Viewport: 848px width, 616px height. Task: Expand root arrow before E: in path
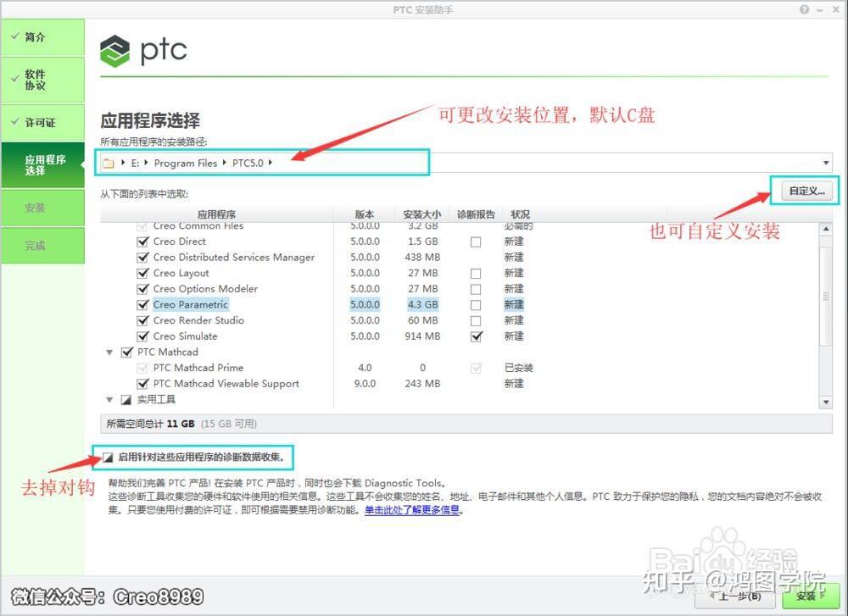[x=123, y=163]
